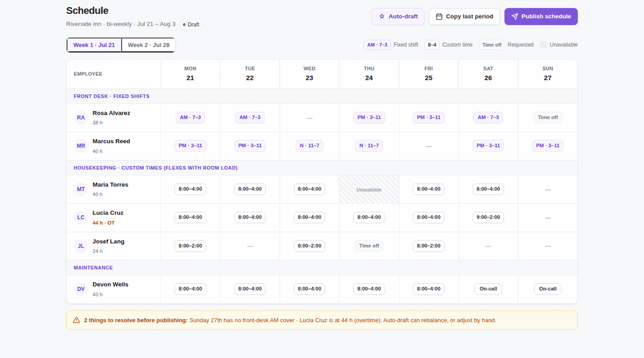Click Marcus Reed's name

tap(112, 141)
